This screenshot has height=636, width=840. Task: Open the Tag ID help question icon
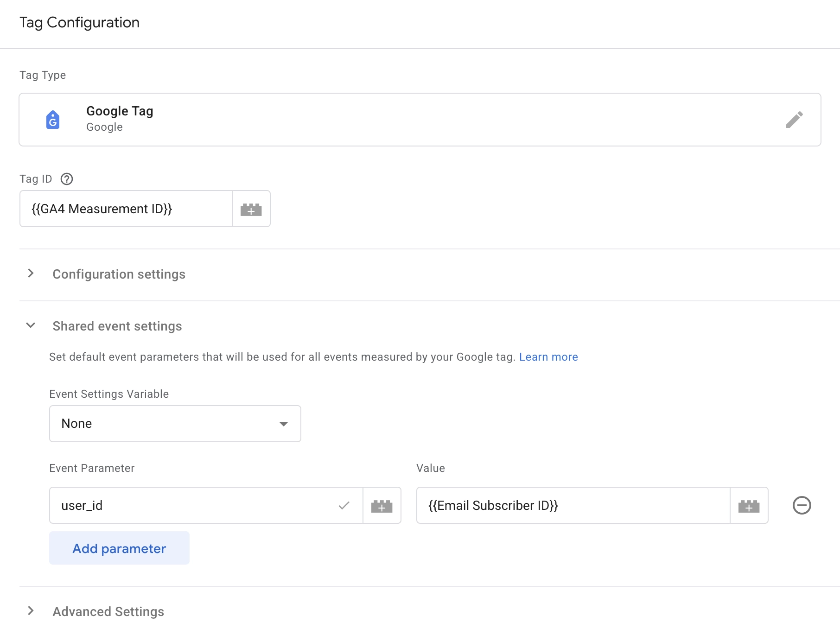click(67, 179)
